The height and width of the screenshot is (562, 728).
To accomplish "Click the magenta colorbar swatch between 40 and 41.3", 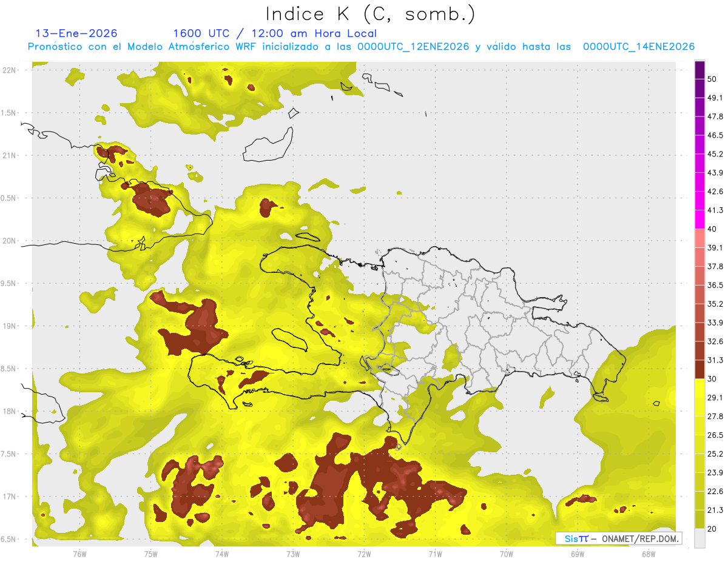I will tap(700, 219).
